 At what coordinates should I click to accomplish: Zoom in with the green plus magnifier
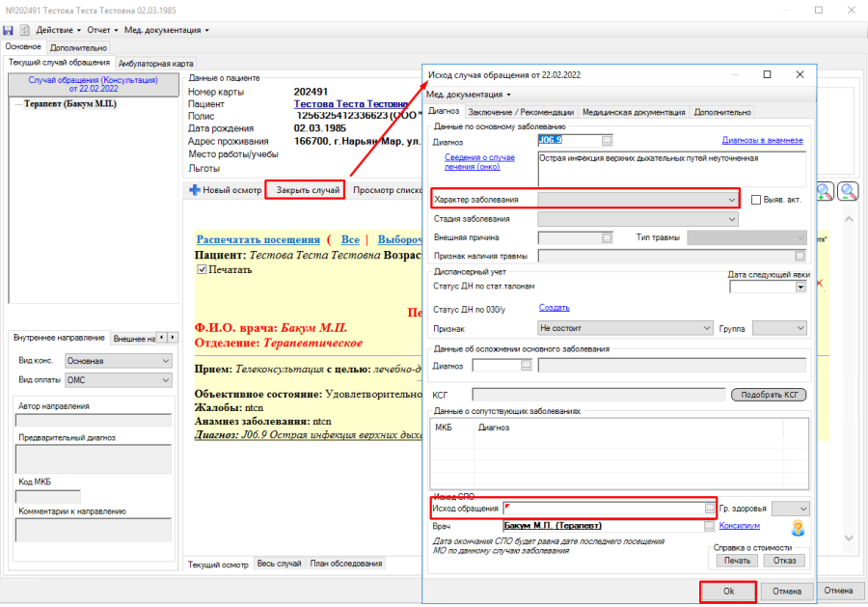tap(825, 191)
